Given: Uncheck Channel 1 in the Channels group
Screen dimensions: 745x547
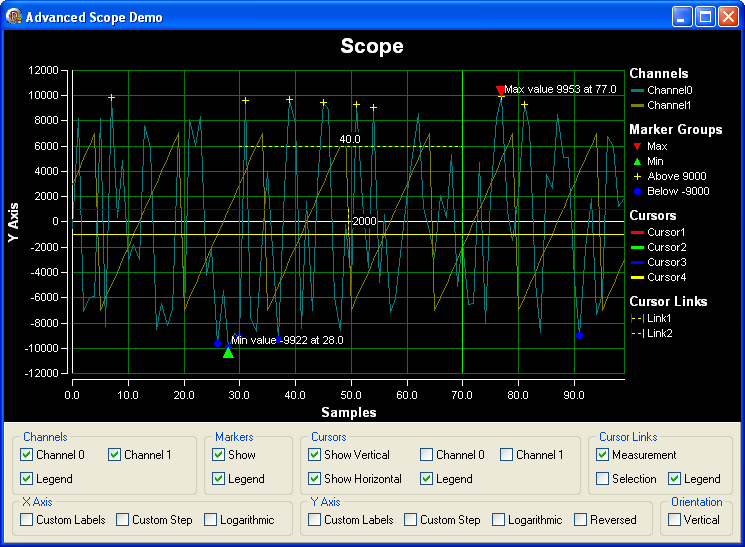Looking at the screenshot, I should coord(115,455).
